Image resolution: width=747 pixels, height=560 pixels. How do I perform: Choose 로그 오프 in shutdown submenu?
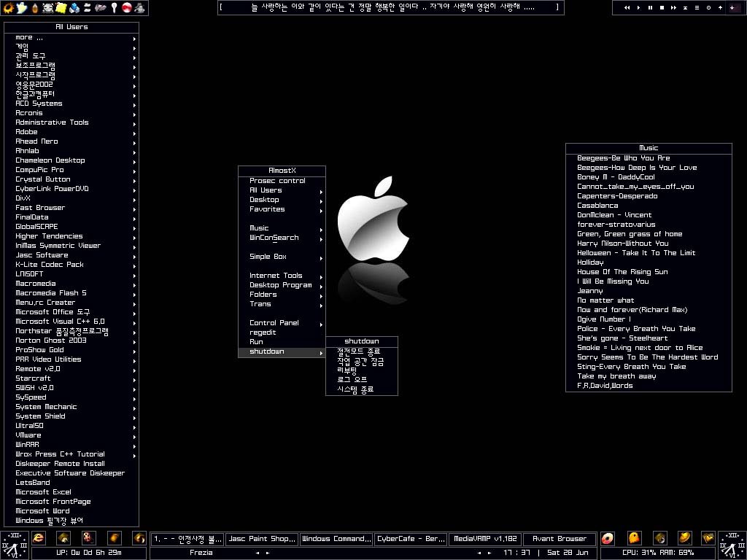[x=362, y=380]
